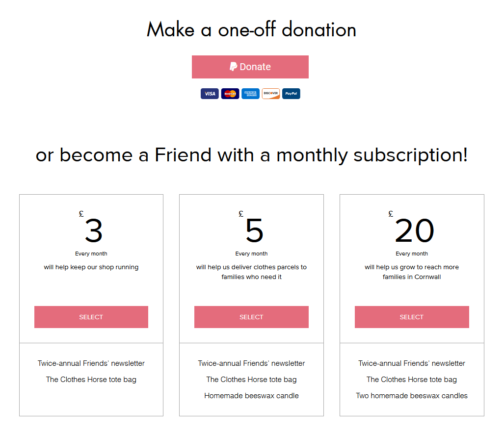Click 'The Clothes Horse tote bag' in £3 plan

coord(91,380)
